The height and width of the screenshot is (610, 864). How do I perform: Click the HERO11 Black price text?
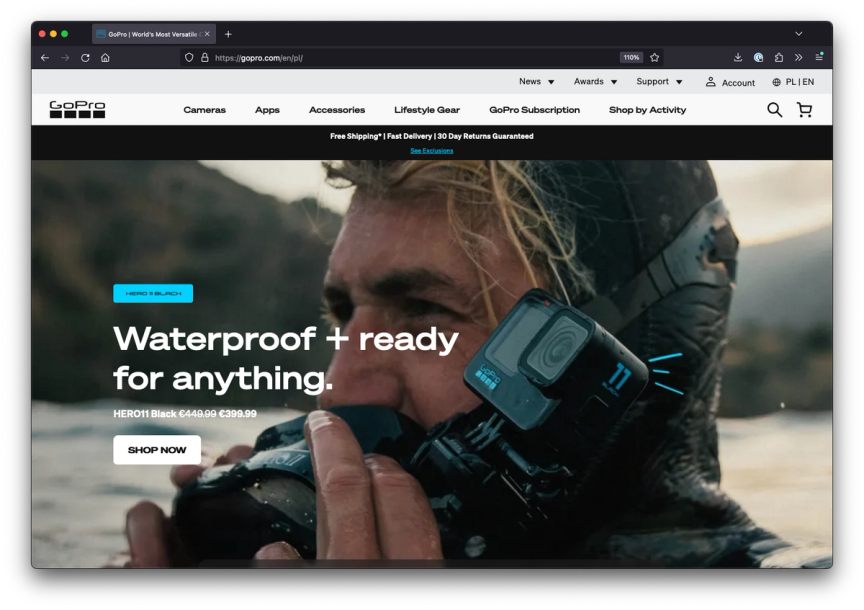point(185,413)
